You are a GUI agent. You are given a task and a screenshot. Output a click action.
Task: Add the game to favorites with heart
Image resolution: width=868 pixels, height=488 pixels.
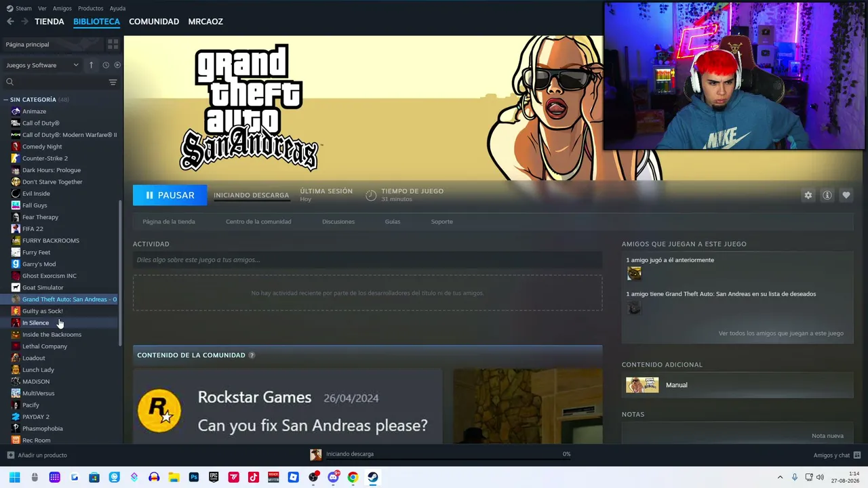coord(846,195)
